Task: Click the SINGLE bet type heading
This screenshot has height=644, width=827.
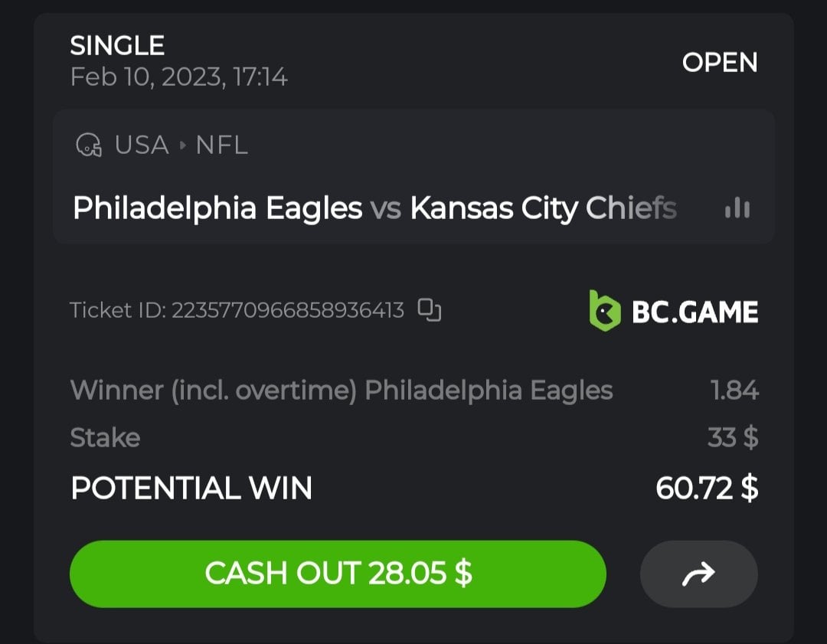Action: point(117,46)
